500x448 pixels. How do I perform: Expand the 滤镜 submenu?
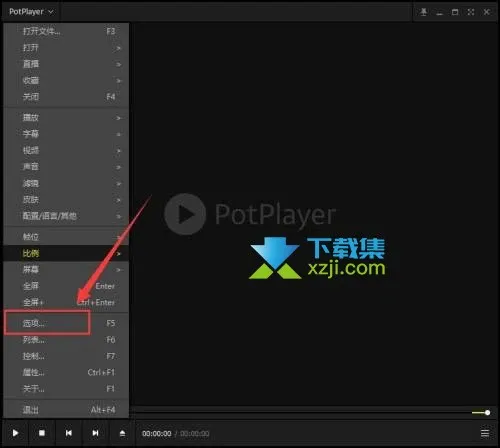tap(66, 183)
